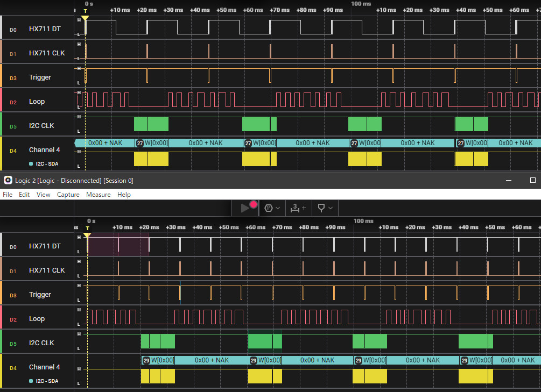The height and width of the screenshot is (392, 541).
Task: Select the D1 HX711 CLK channel in the upper window
Action: pos(37,53)
